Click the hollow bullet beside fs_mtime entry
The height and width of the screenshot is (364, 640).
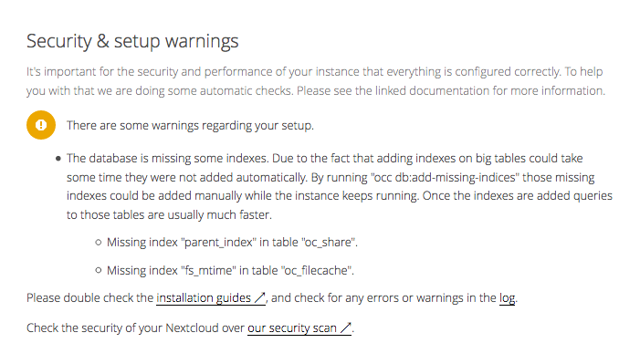click(98, 270)
